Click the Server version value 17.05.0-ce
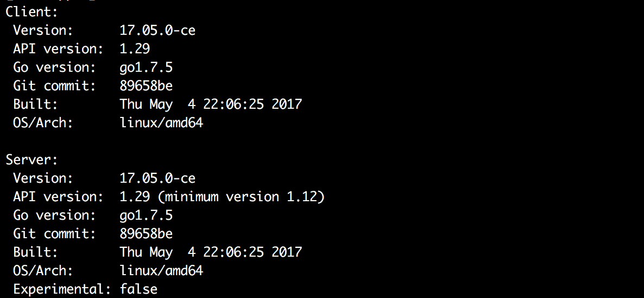Image resolution: width=644 pixels, height=298 pixels. (157, 178)
